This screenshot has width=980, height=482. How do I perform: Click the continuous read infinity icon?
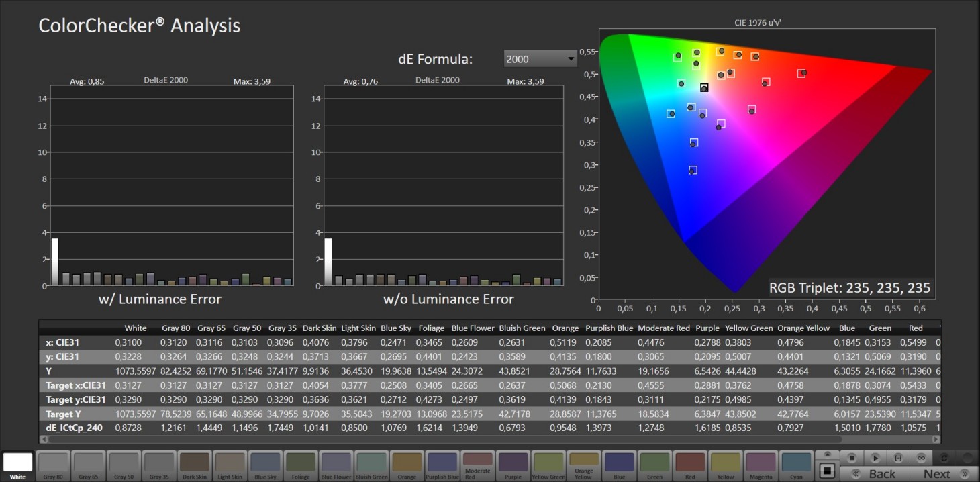tap(922, 457)
